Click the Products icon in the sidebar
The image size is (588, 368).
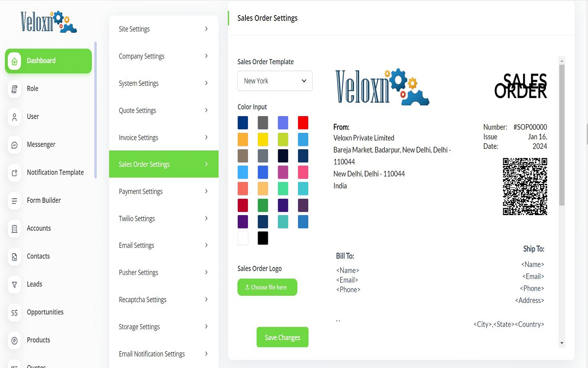pyautogui.click(x=14, y=340)
